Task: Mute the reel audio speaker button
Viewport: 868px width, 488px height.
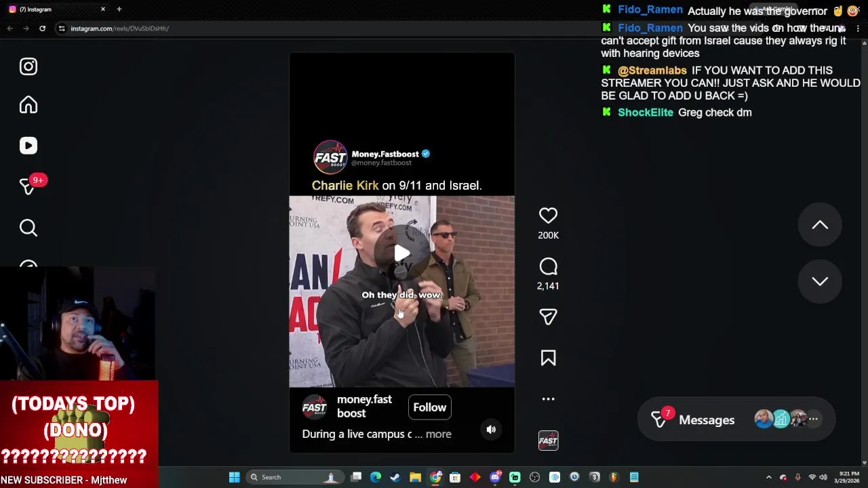Action: click(491, 429)
